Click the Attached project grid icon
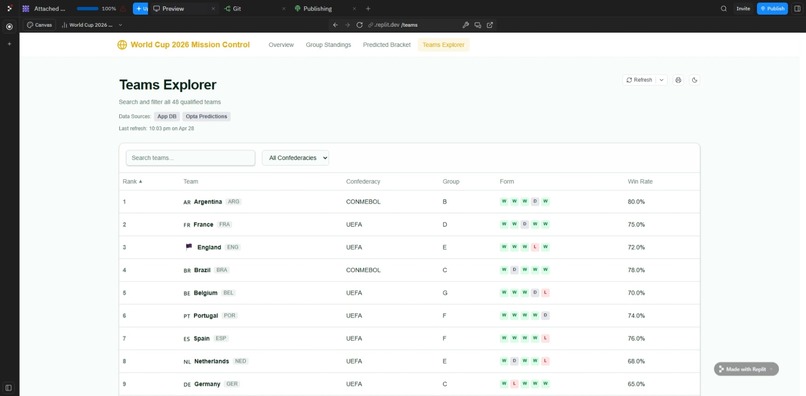The width and height of the screenshot is (806, 396). 26,9
